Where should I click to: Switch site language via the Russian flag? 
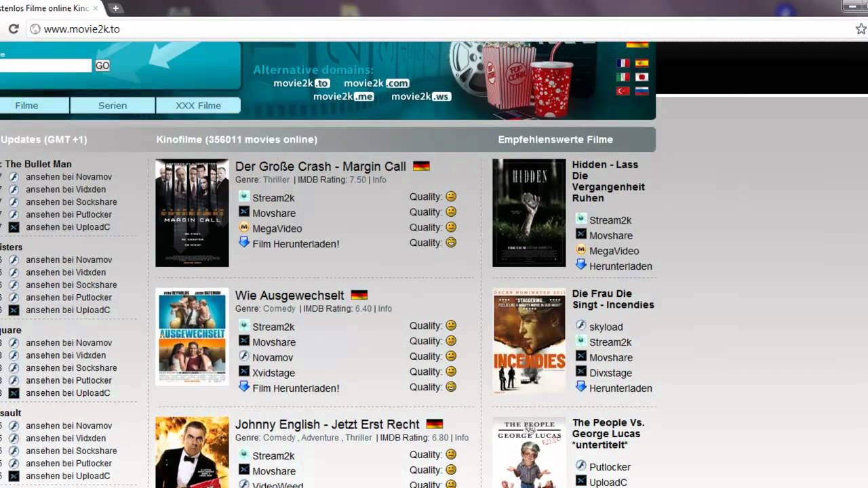[x=642, y=91]
